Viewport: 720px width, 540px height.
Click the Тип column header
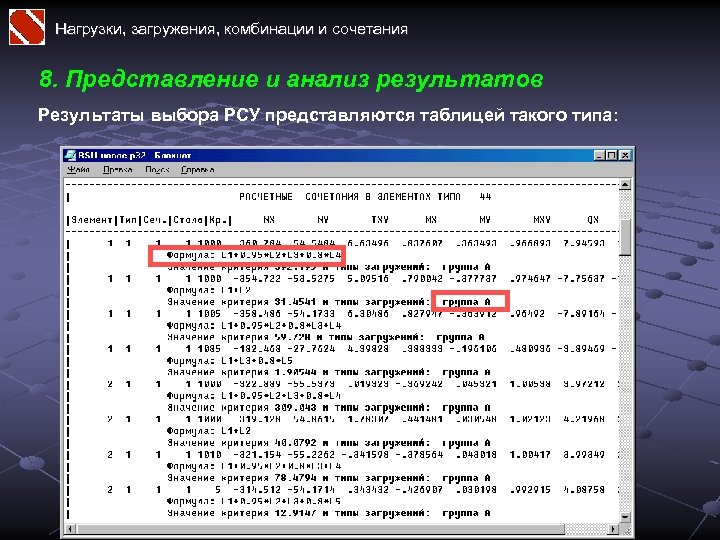point(129,220)
